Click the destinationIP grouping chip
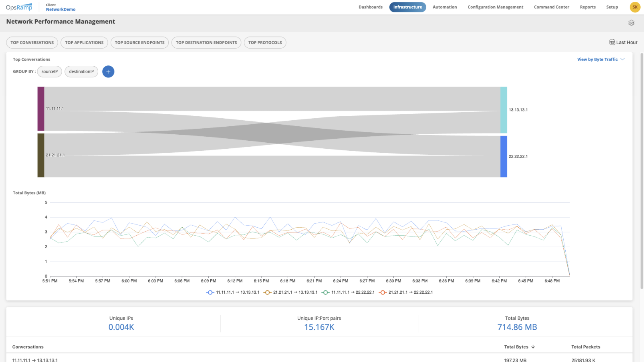The width and height of the screenshot is (644, 362). (81, 72)
